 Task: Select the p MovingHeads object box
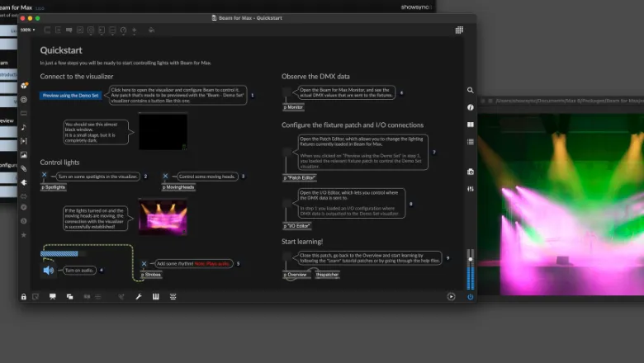coord(178,187)
